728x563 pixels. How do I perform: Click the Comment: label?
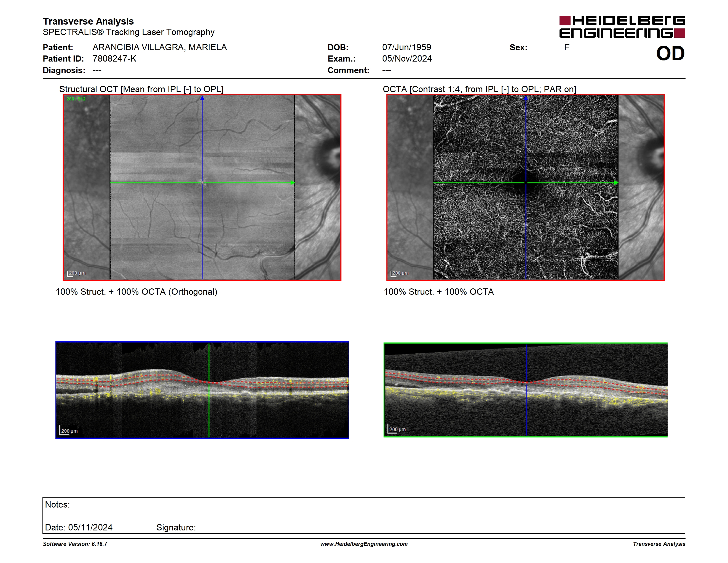pos(348,70)
